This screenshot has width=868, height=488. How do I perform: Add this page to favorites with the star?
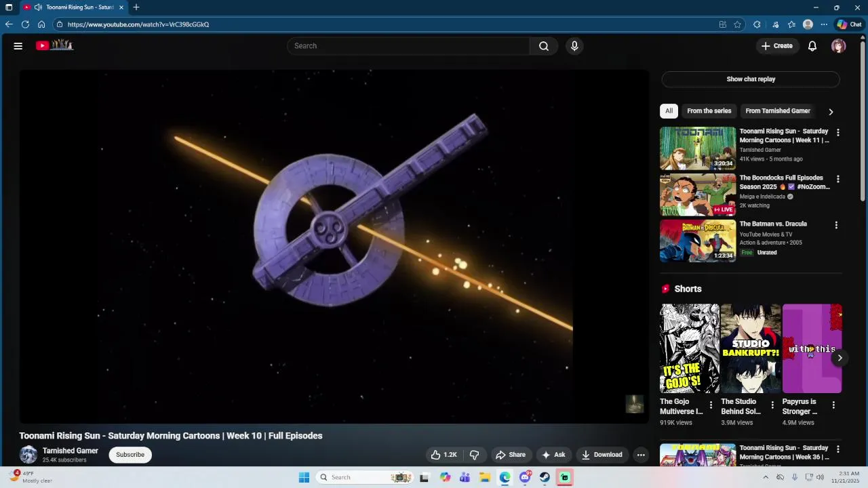click(738, 24)
